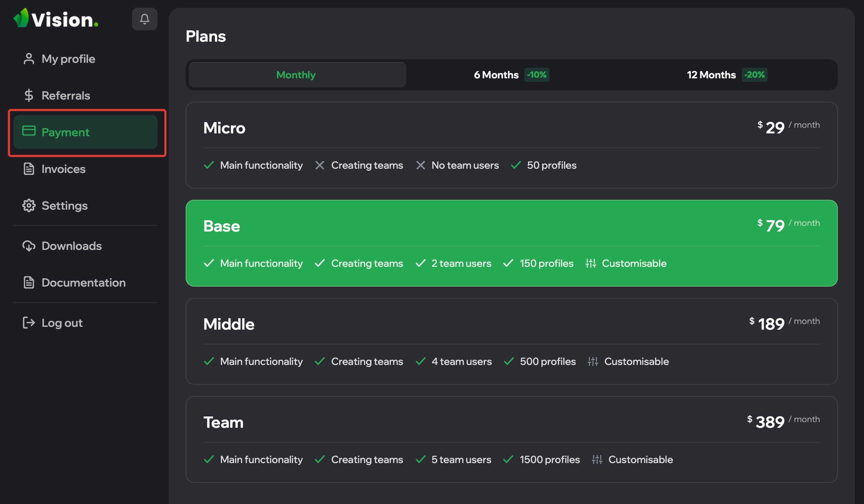Click Customisable text in Middle plan
Screen dimensions: 864x504
(637, 361)
